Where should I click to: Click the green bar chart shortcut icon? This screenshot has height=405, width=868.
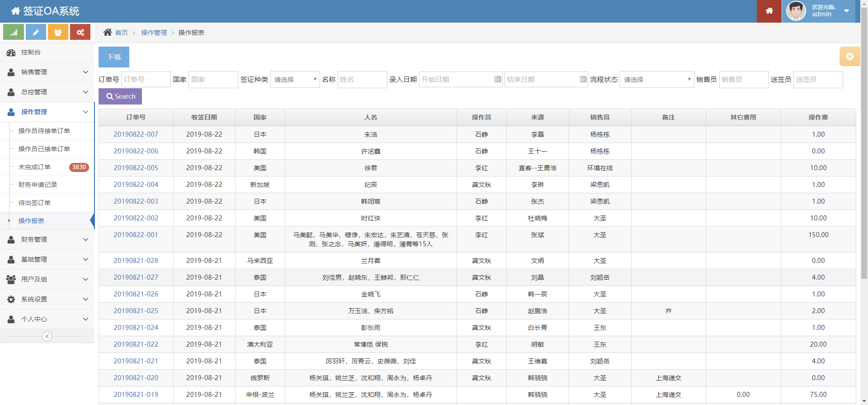coord(14,32)
